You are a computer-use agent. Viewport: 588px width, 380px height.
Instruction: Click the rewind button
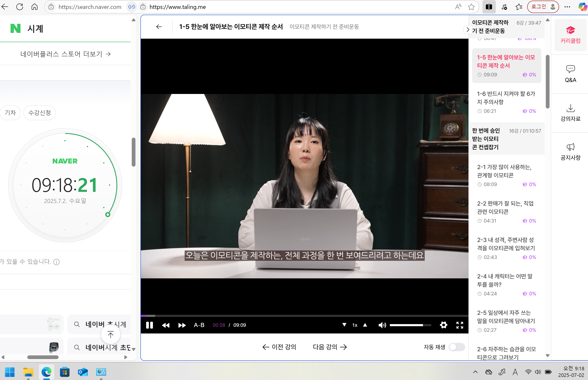[166, 325]
